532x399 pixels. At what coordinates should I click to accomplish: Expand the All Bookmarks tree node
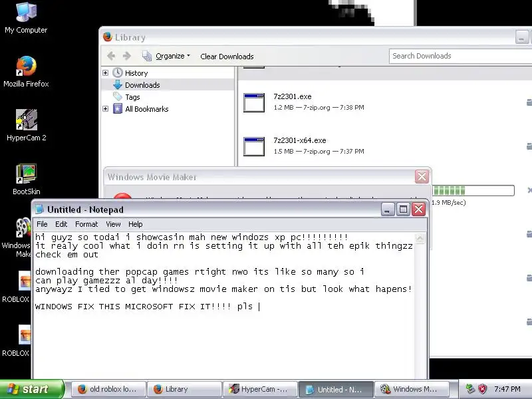point(106,109)
